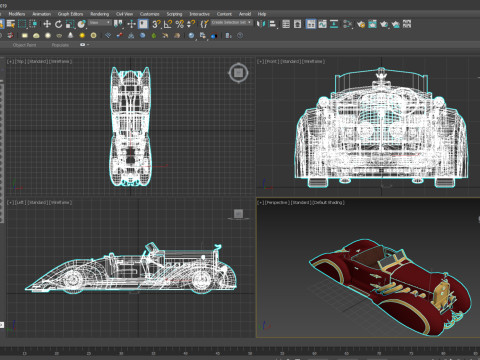Open the Create Selection Set dropdown
This screenshot has width=480, height=360.
tap(232, 23)
